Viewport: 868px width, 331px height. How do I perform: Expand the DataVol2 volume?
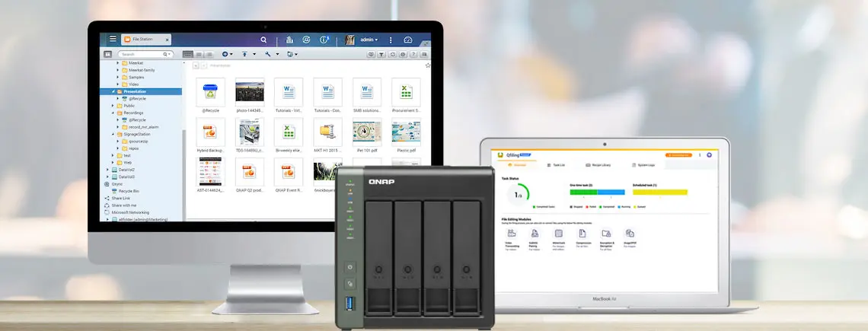click(x=108, y=170)
